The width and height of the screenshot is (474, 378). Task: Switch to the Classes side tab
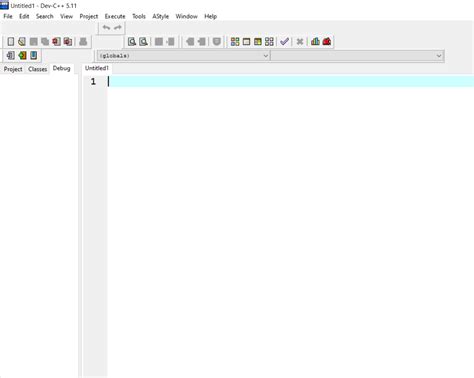38,69
